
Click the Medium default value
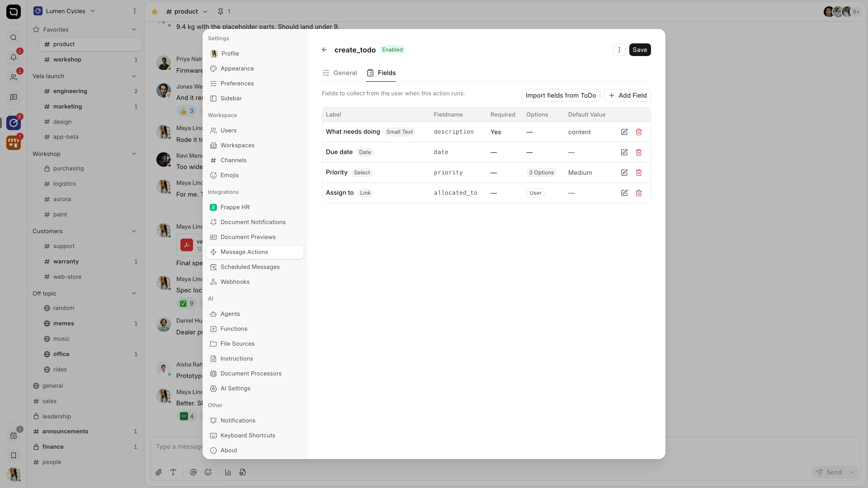[x=580, y=172]
